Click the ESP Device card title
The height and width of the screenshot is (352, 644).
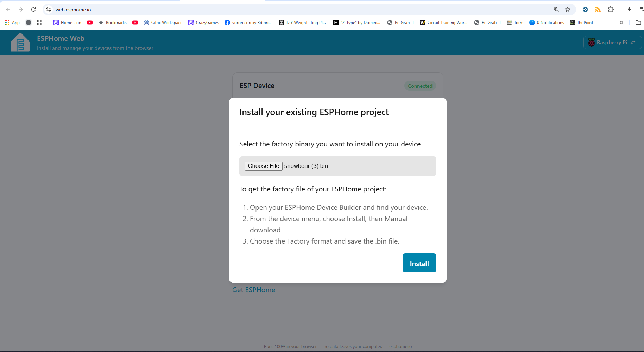257,86
